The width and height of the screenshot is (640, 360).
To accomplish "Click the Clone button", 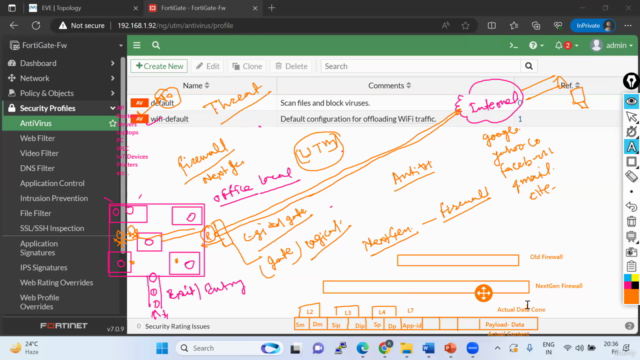I will (x=247, y=66).
